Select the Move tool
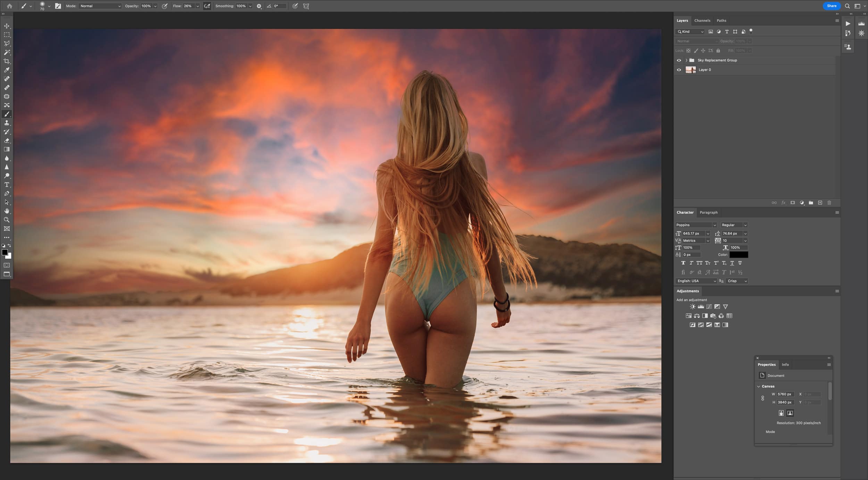This screenshot has width=868, height=480. click(x=7, y=26)
